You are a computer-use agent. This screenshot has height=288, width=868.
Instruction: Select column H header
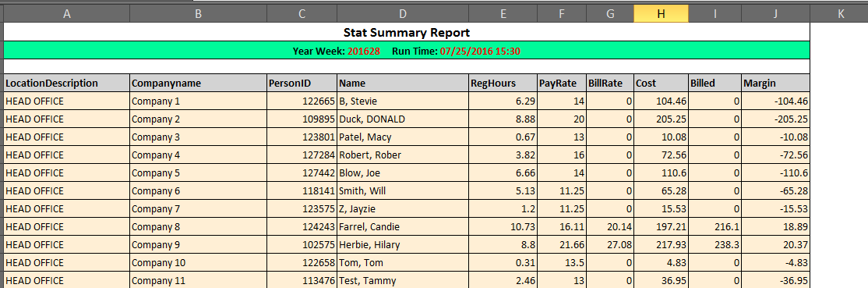661,14
